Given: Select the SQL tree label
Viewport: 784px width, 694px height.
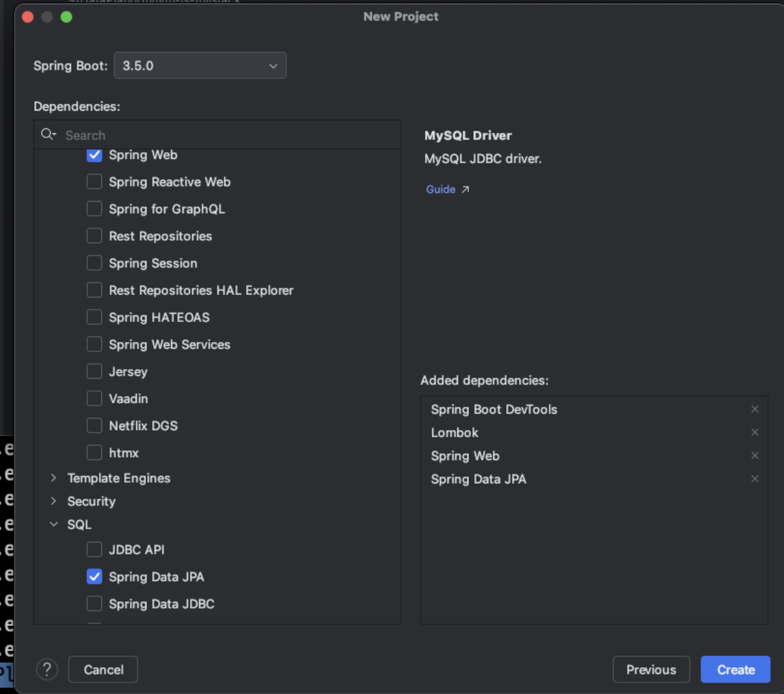Looking at the screenshot, I should (x=79, y=525).
